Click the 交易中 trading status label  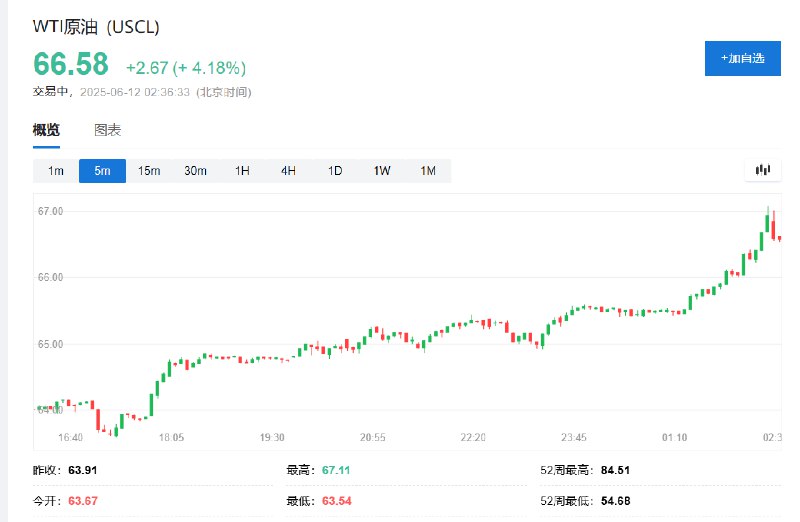(51, 92)
